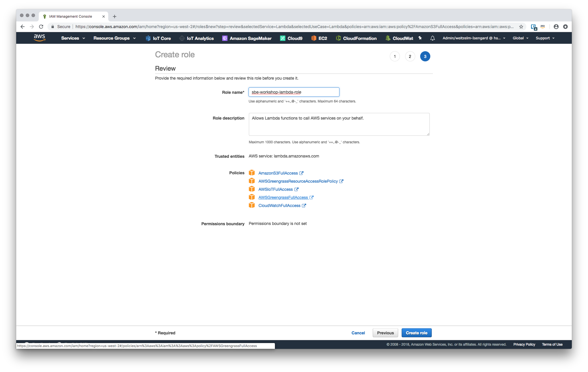Viewport: 588px width, 372px height.
Task: Open the Cloud9 shortcut
Action: (291, 38)
